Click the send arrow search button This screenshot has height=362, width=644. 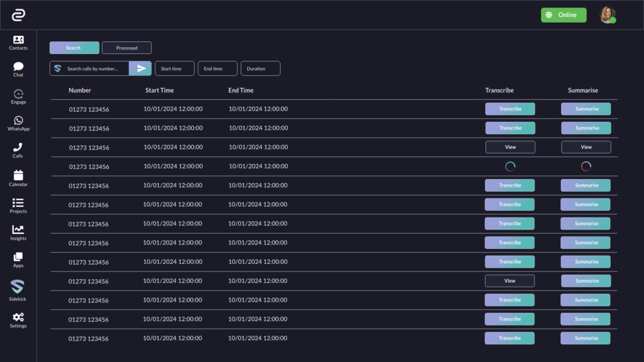coord(140,69)
